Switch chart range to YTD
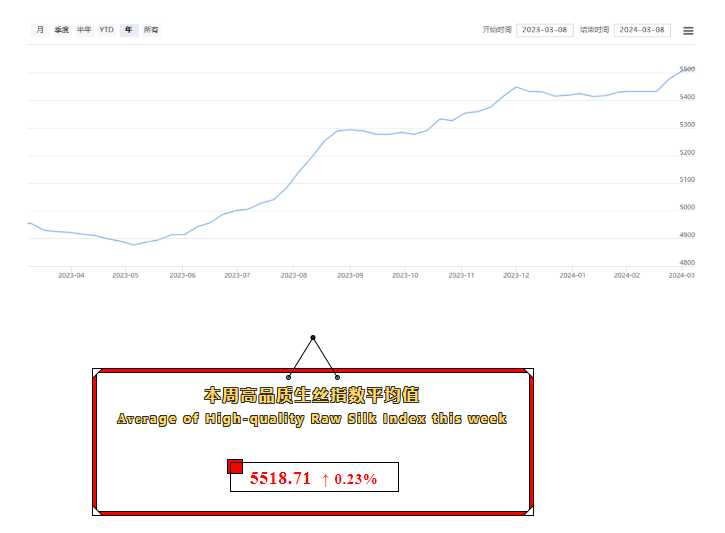The height and width of the screenshot is (533, 725). click(106, 30)
